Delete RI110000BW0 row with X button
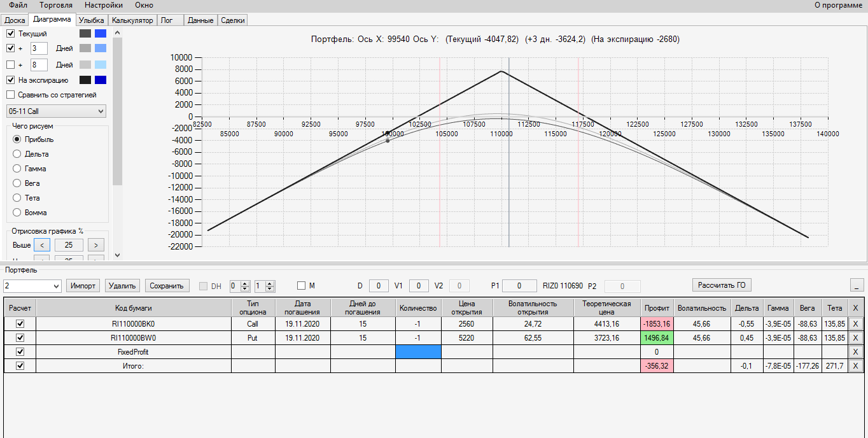The height and width of the screenshot is (438, 868). pos(855,338)
